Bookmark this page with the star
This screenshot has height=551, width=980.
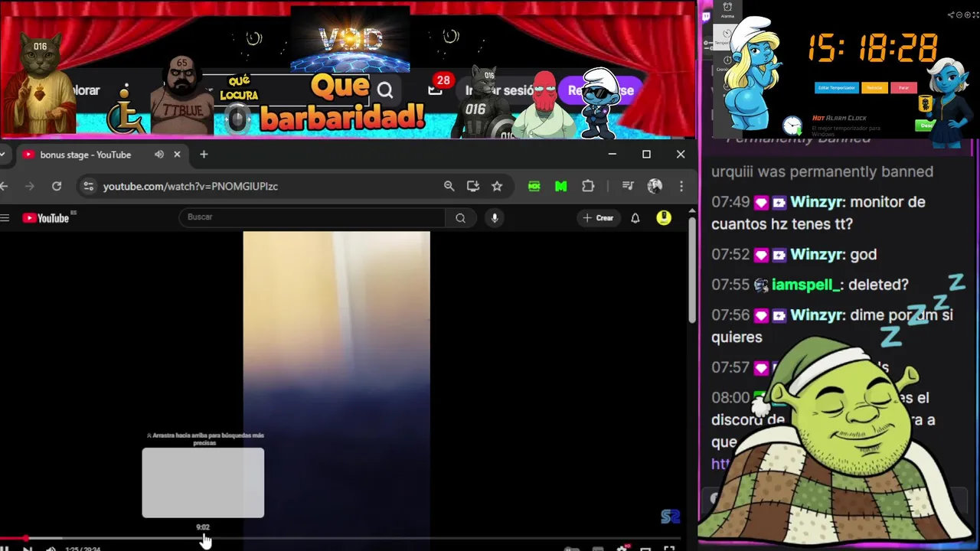pos(497,186)
